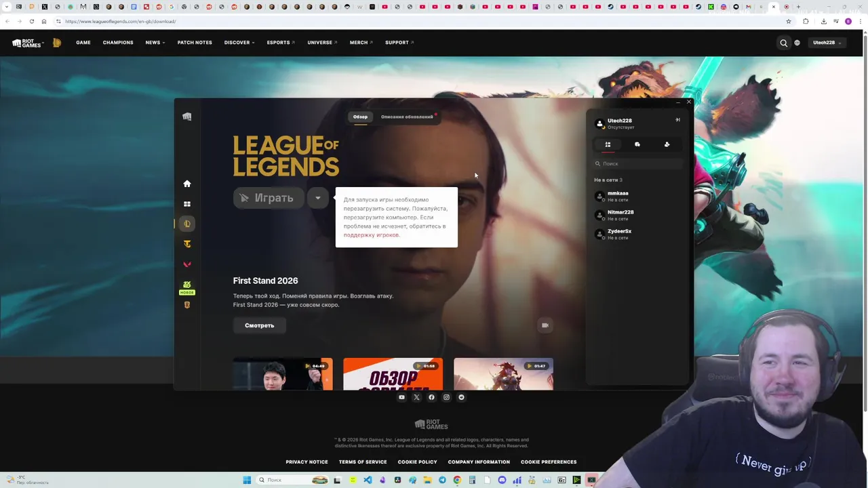Expand the DISCOVER menu on website
Screen dimensions: 868x488
point(239,43)
